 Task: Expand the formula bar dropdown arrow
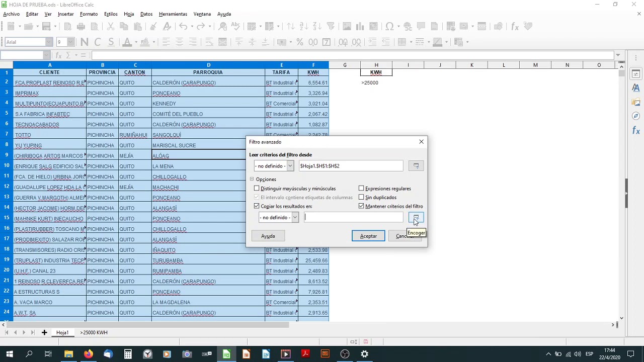tap(618, 55)
